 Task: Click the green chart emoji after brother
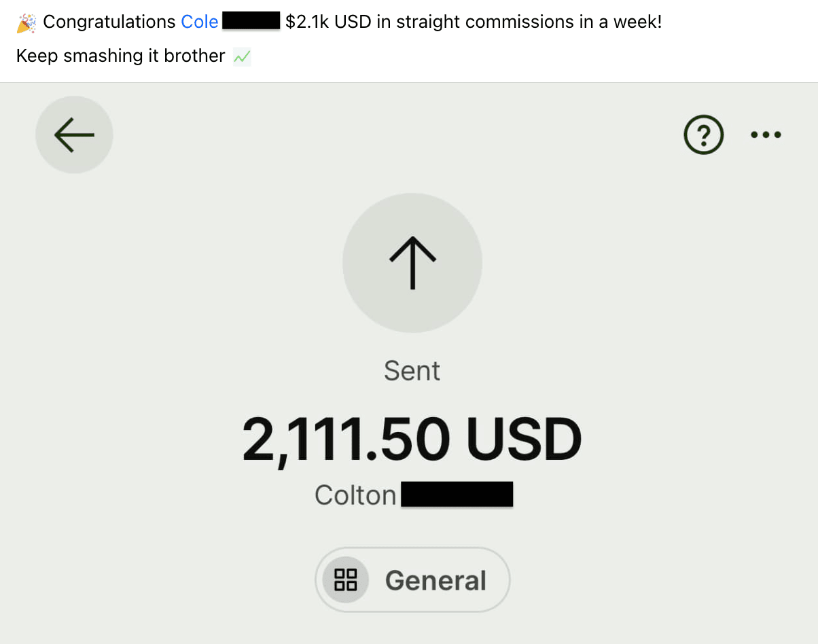[242, 56]
